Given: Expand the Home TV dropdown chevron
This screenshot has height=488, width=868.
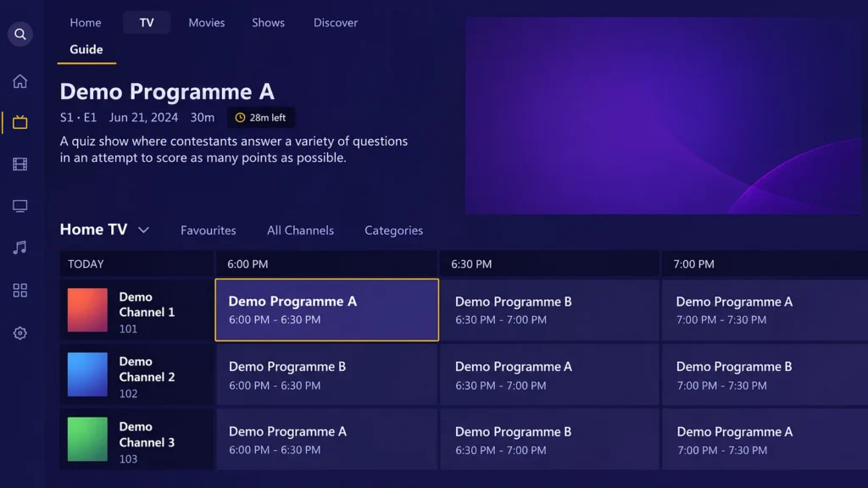Looking at the screenshot, I should [143, 230].
